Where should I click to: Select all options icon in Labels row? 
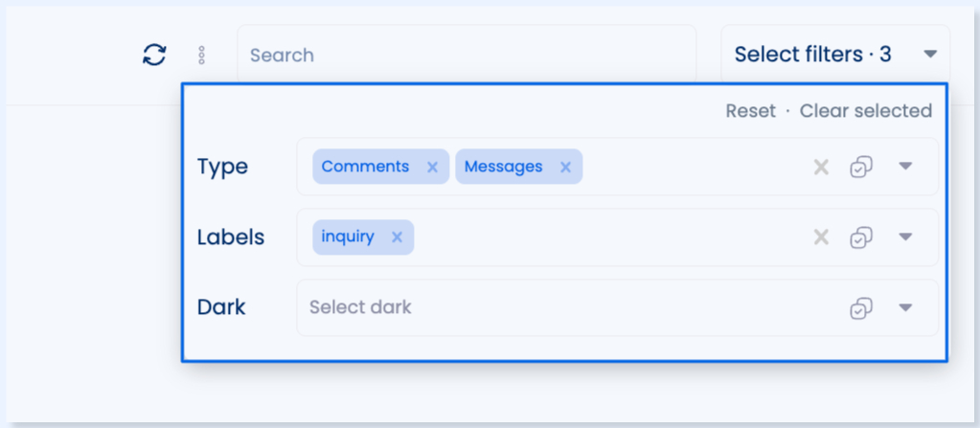(x=861, y=237)
